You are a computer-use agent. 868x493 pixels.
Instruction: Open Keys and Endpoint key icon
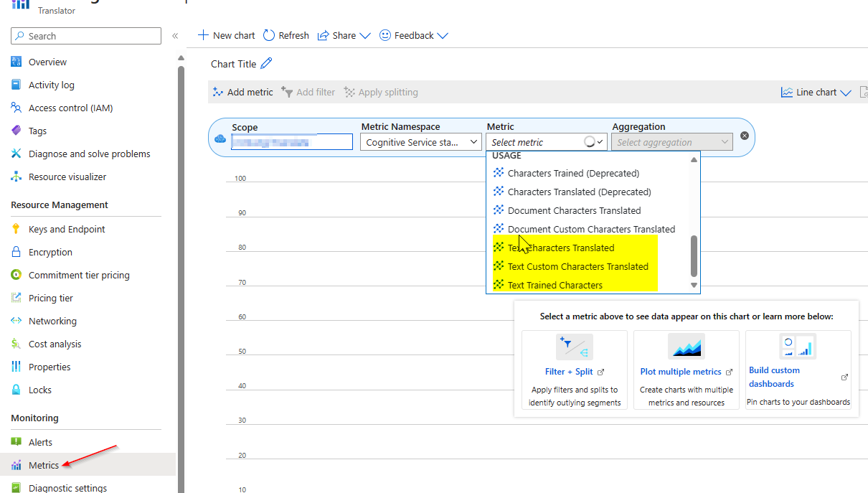(16, 229)
